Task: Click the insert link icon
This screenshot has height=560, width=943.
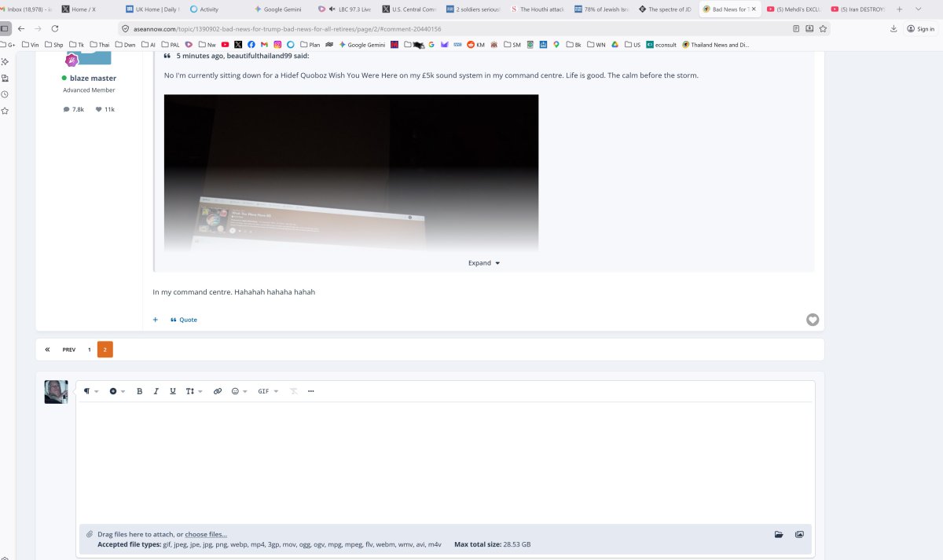Action: [x=218, y=391]
